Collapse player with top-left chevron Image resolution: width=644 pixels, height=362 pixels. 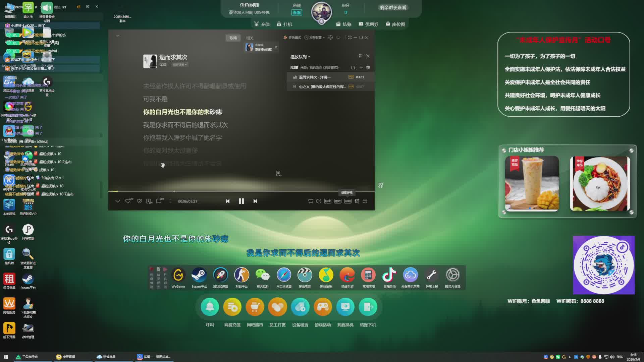point(118,36)
